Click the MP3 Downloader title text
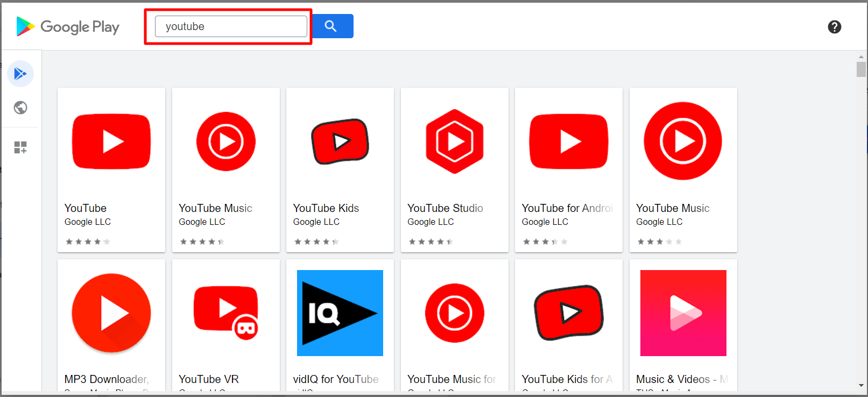Image resolution: width=868 pixels, height=397 pixels. coord(107,379)
